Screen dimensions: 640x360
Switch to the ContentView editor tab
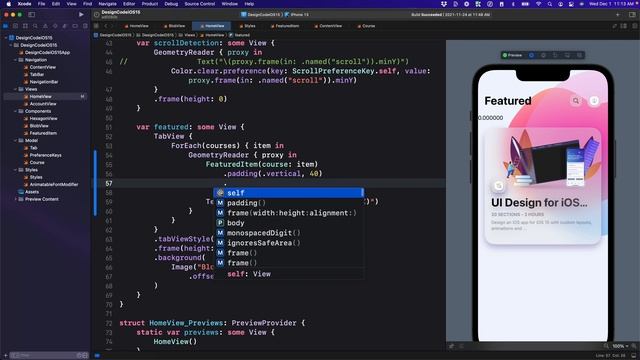click(x=328, y=26)
